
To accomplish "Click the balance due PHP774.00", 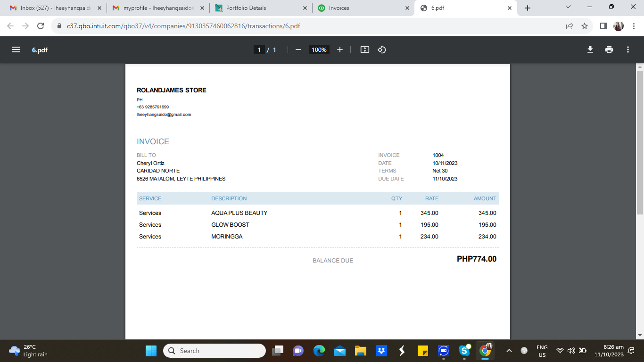I will [x=477, y=259].
